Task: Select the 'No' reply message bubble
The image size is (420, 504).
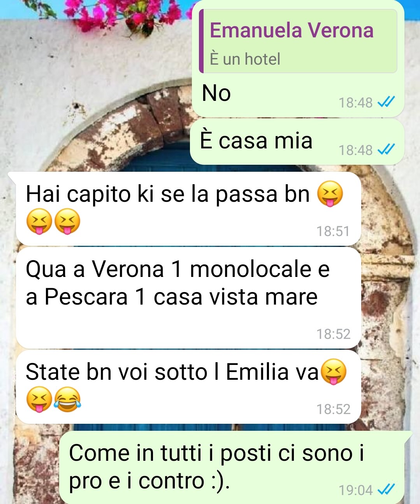Action: pos(298,59)
